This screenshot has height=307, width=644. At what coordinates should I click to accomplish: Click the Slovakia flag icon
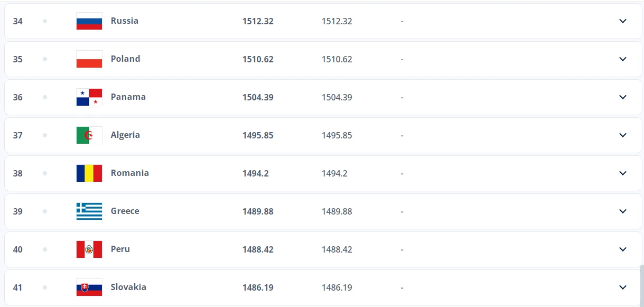(x=89, y=287)
